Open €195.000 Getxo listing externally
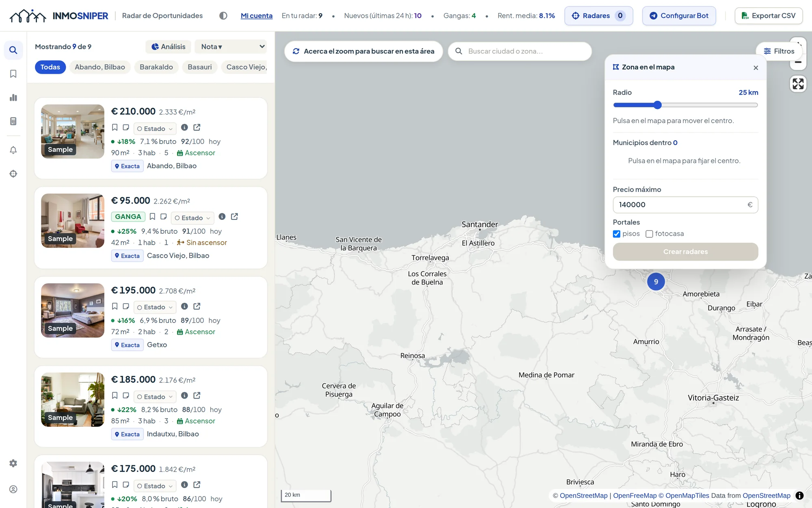The width and height of the screenshot is (812, 508). 197,306
